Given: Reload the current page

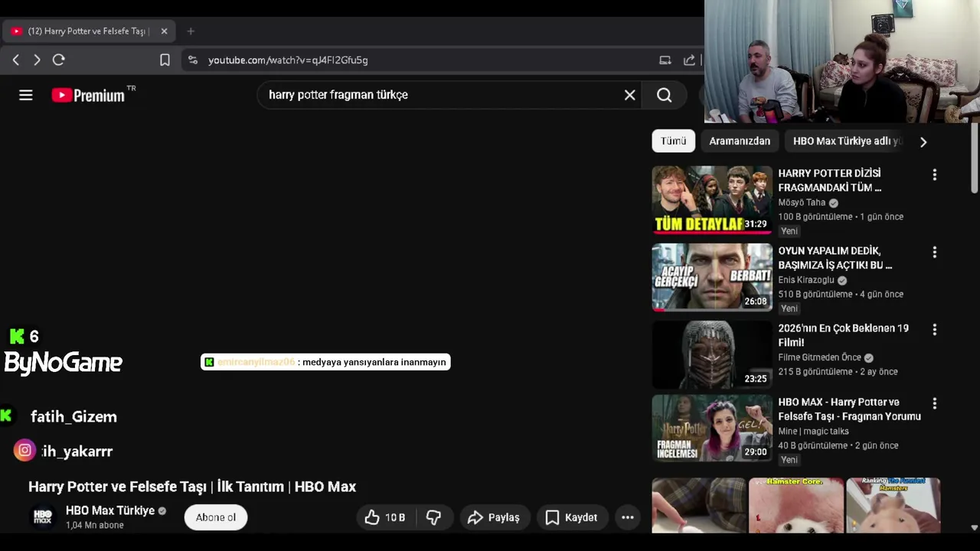Looking at the screenshot, I should pyautogui.click(x=59, y=60).
